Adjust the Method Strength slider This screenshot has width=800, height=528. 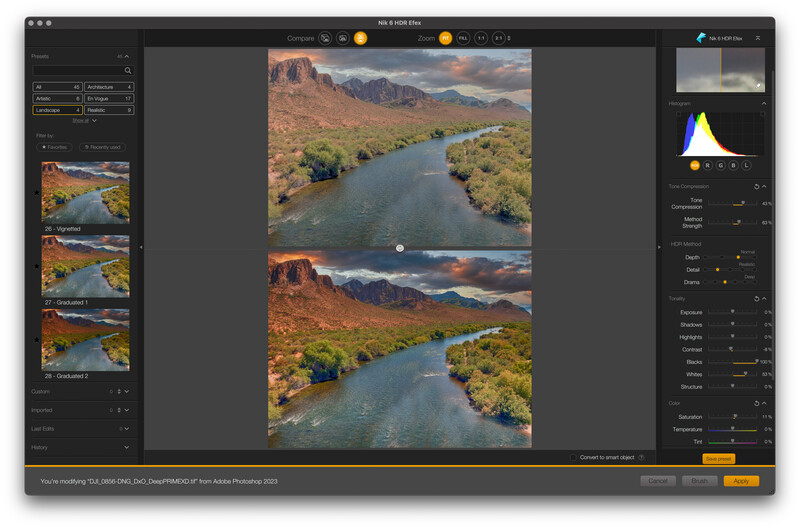732,222
